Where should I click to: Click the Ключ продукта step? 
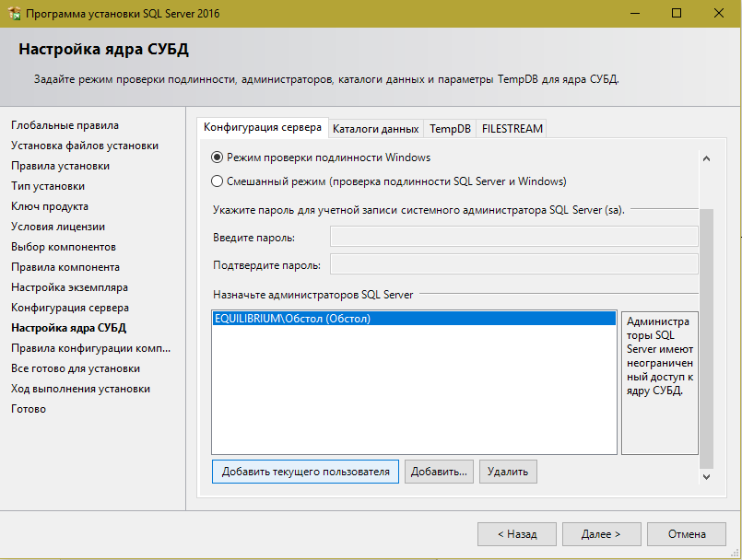pyautogui.click(x=50, y=206)
